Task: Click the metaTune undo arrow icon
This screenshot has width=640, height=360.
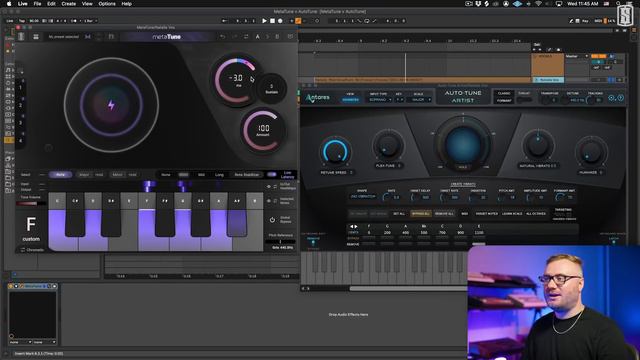Action: tap(222, 37)
